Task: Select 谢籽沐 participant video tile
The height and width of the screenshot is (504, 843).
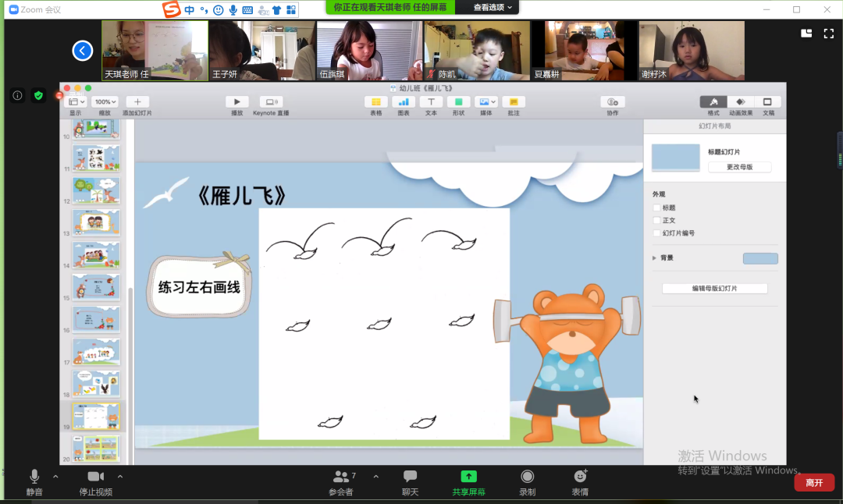Action: click(x=692, y=51)
